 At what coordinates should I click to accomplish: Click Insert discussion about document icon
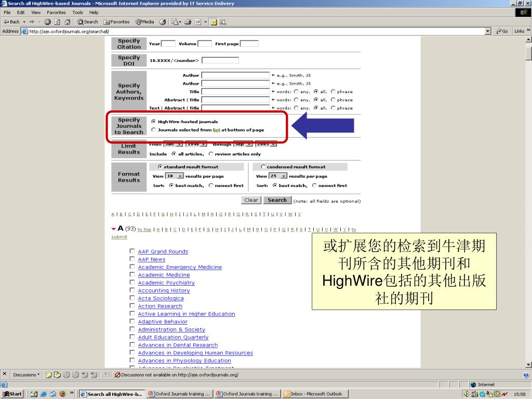click(x=57, y=375)
